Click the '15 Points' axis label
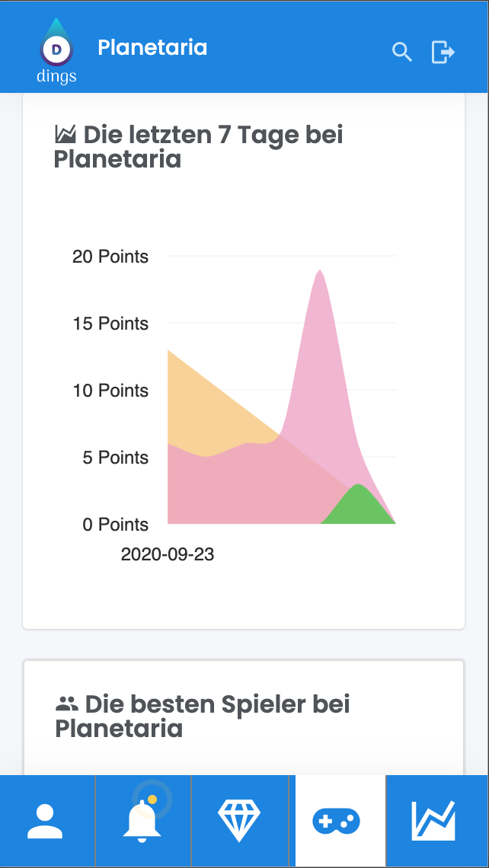Viewport: 489px width, 868px height. tap(110, 324)
